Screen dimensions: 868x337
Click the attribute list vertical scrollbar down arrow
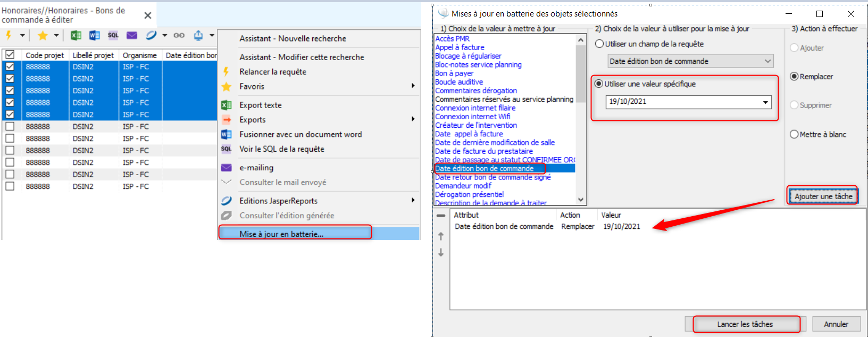581,200
